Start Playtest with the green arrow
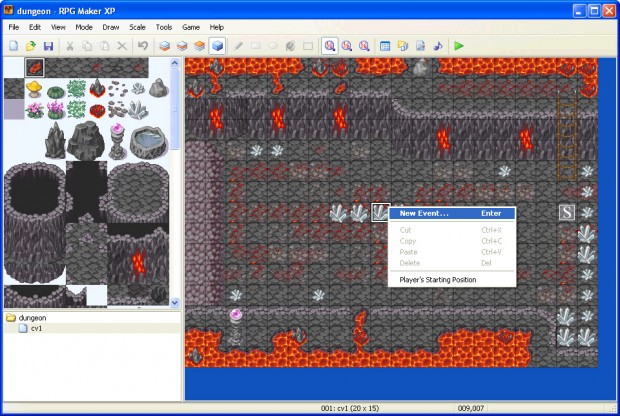 [x=459, y=46]
